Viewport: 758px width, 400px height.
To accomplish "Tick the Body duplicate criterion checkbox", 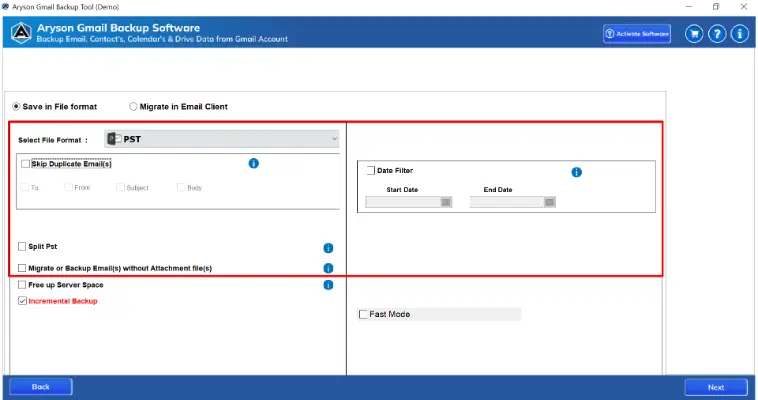I will coord(181,187).
